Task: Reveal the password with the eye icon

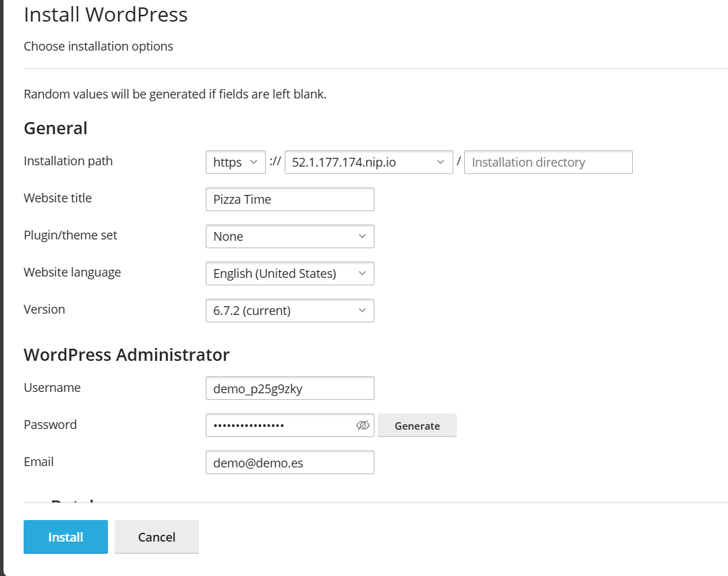Action: [363, 426]
